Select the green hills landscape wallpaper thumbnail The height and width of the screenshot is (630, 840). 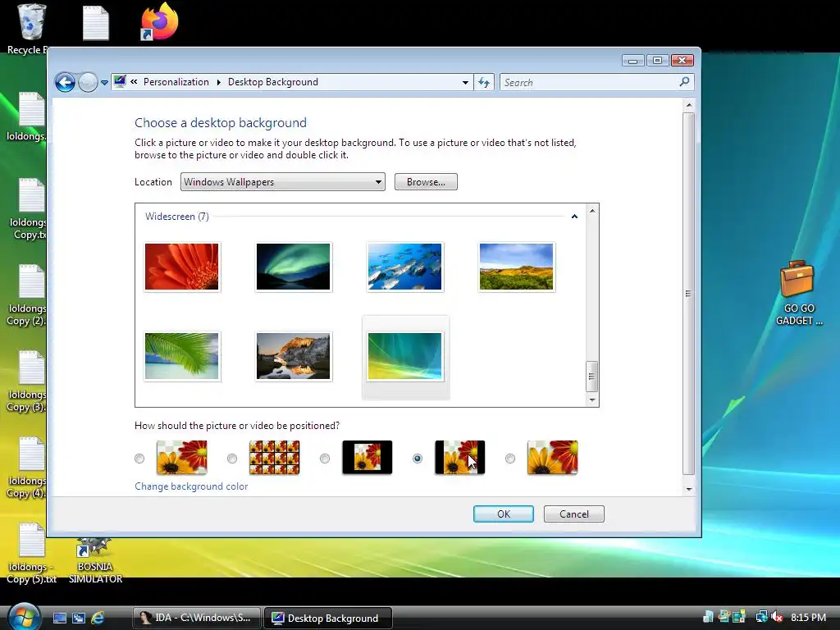(517, 267)
